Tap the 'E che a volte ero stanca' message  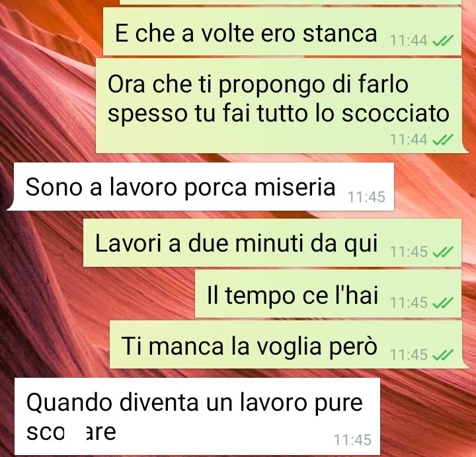282,32
